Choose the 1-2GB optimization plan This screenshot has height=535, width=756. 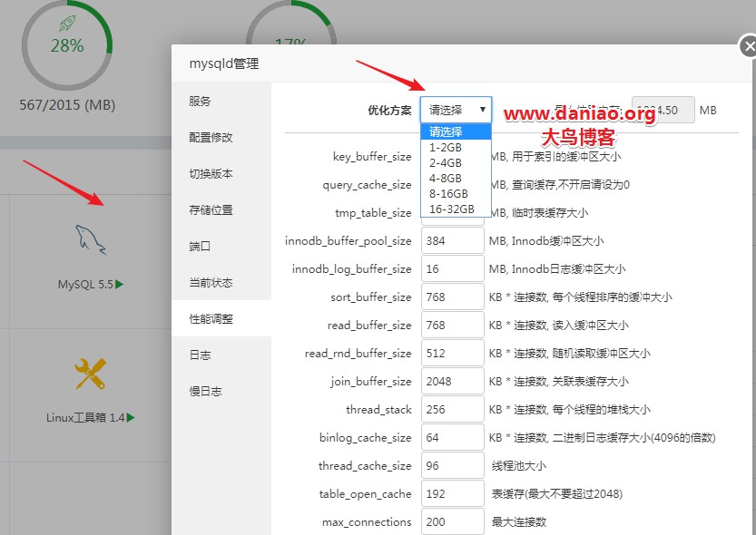(456, 148)
